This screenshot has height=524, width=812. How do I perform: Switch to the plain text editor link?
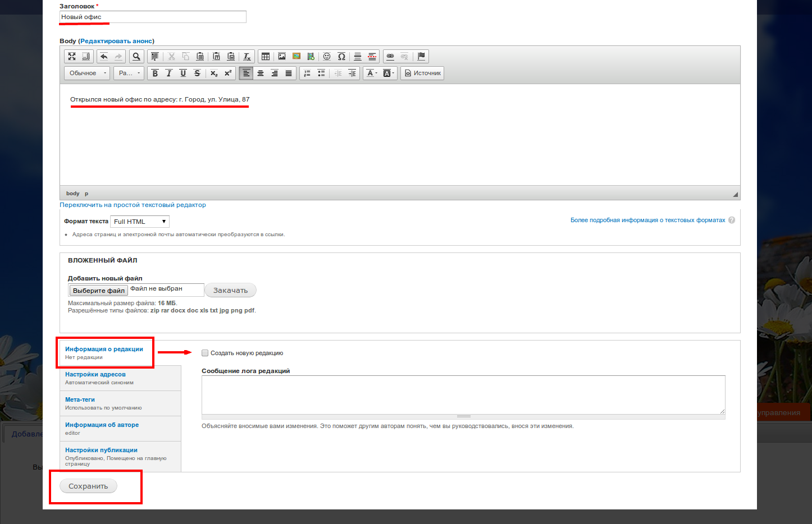133,205
